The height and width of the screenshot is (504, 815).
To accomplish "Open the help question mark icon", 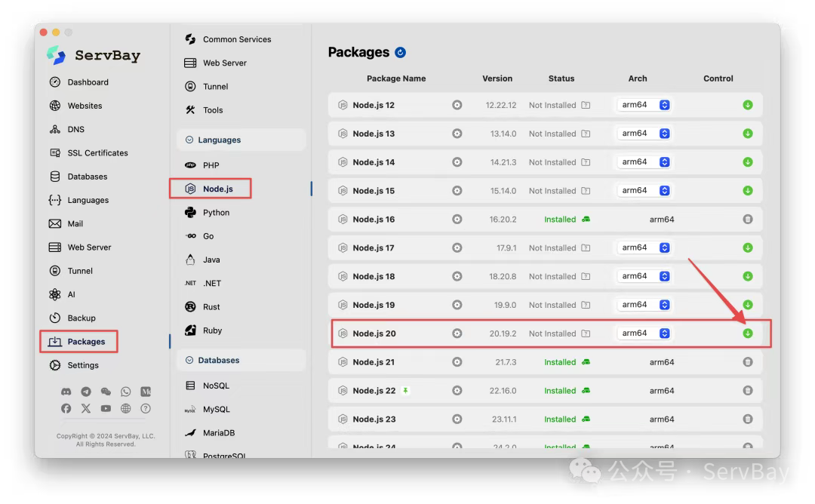I will click(x=146, y=408).
